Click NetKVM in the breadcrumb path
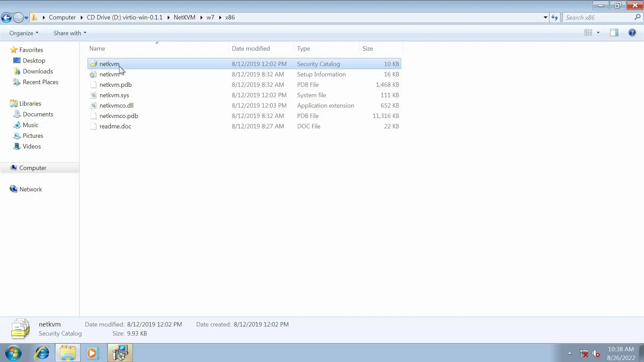The image size is (644, 362). pyautogui.click(x=184, y=17)
